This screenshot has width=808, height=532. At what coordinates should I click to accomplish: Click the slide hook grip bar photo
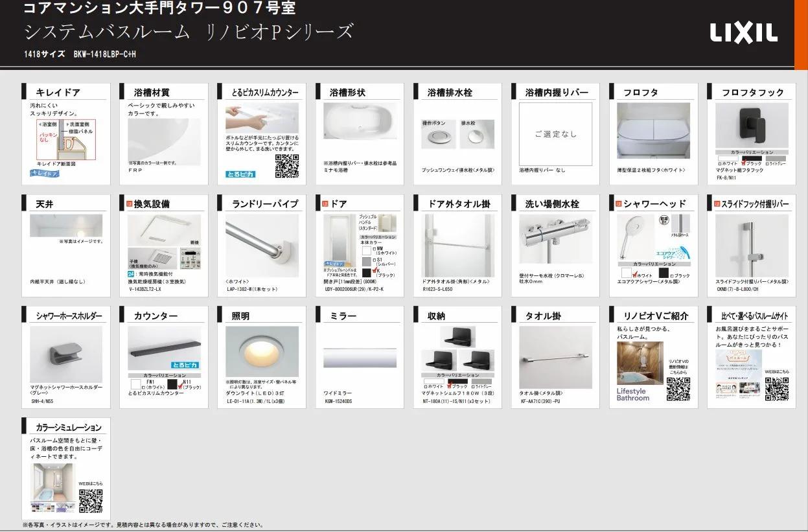(752, 246)
